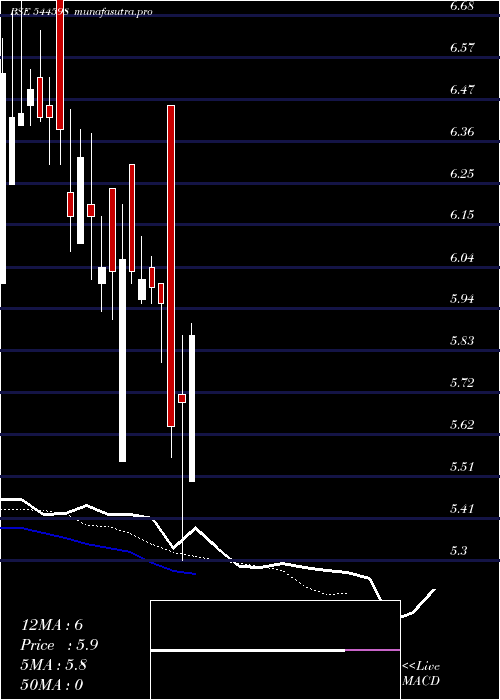Select the 6.68 price axis label

point(462,6)
